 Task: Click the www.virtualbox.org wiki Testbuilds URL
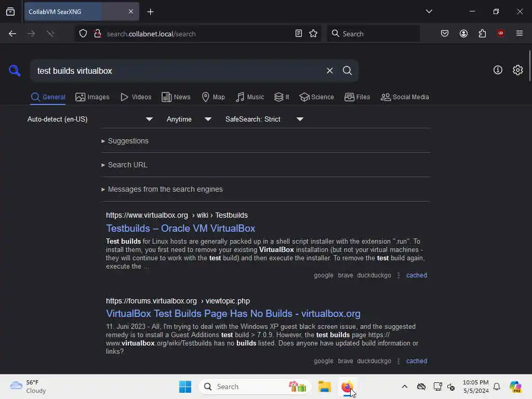(177, 216)
